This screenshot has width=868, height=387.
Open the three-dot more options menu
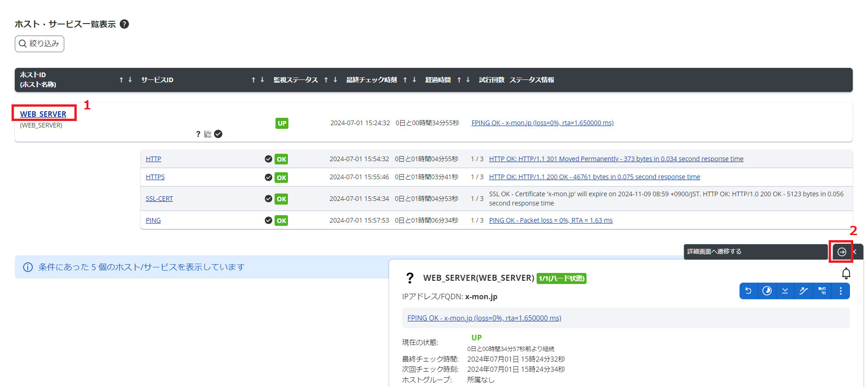click(840, 291)
